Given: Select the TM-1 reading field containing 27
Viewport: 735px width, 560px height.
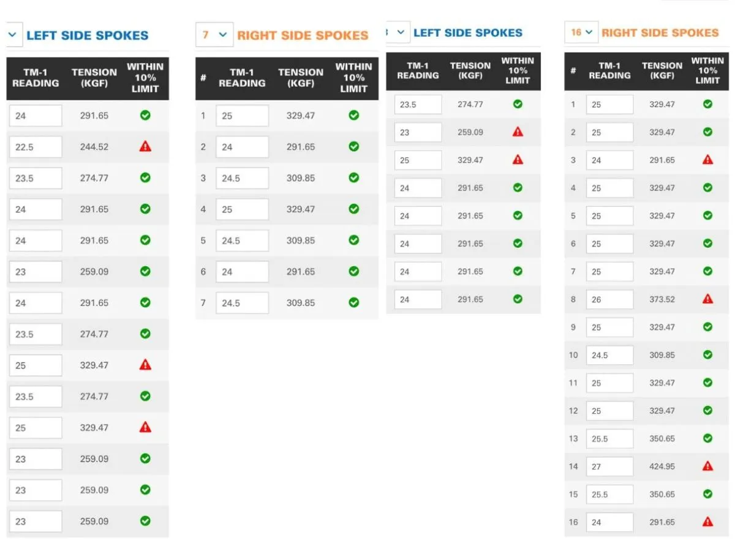Looking at the screenshot, I should pos(609,466).
